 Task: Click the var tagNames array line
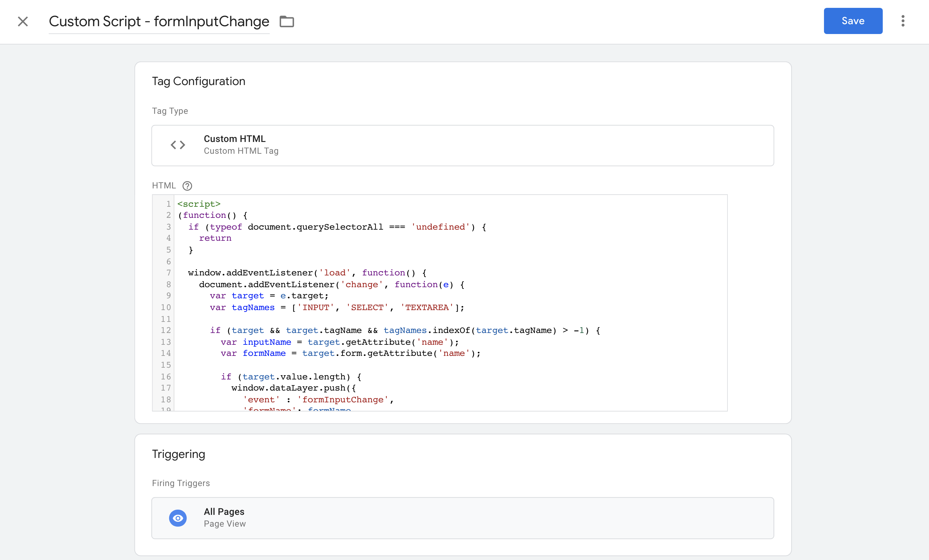[337, 307]
